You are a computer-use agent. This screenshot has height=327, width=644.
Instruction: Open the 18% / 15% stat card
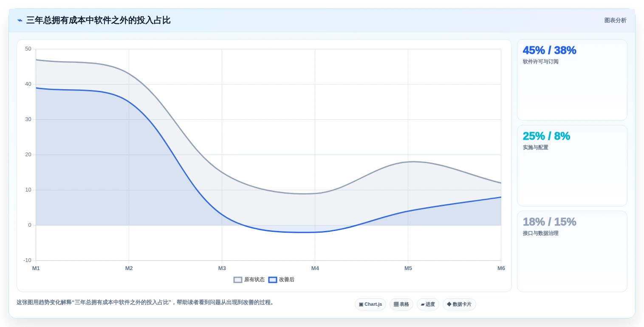coord(572,251)
